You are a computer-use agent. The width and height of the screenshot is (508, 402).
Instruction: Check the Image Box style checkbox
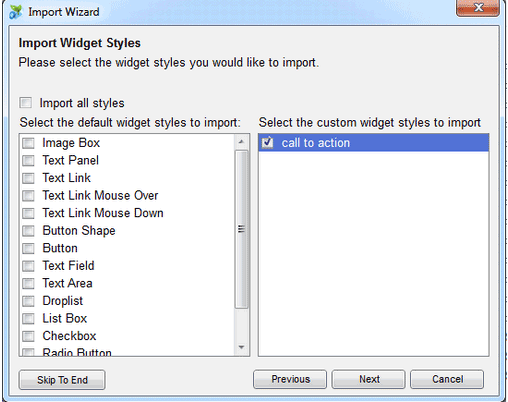coord(28,143)
